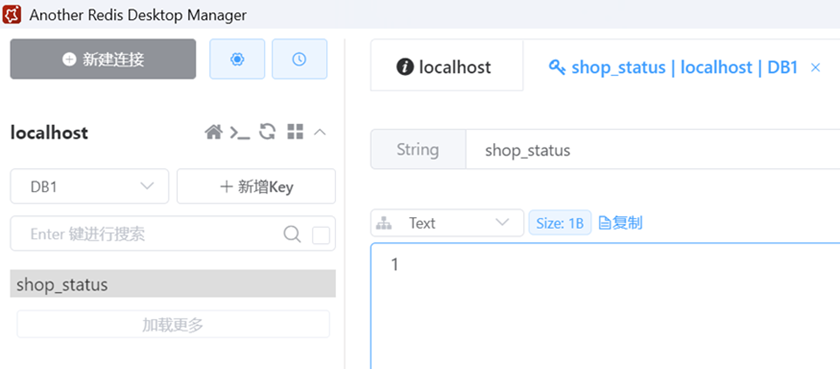Open settings via the gear icon
The height and width of the screenshot is (369, 840).
click(x=237, y=59)
